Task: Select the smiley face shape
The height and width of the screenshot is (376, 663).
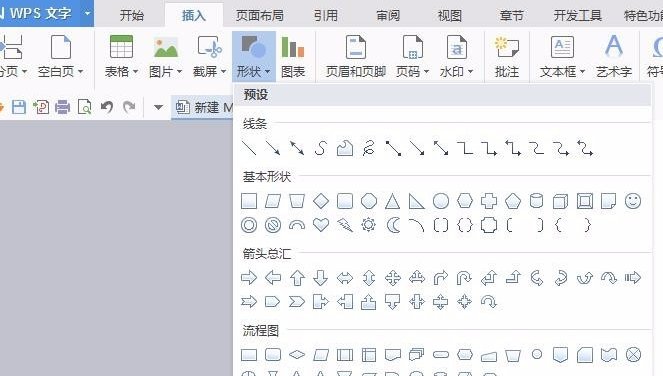Action: coord(633,201)
